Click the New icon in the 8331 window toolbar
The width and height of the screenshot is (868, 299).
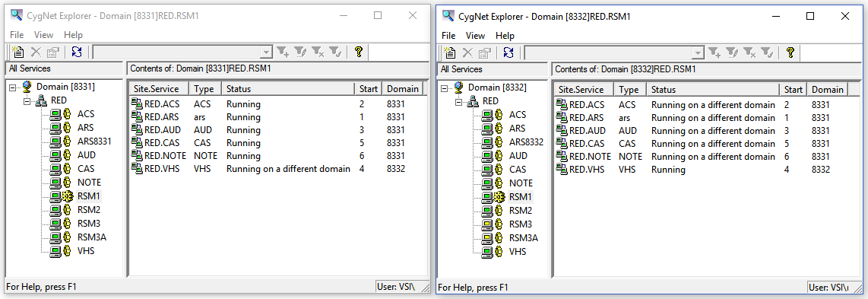[19, 52]
